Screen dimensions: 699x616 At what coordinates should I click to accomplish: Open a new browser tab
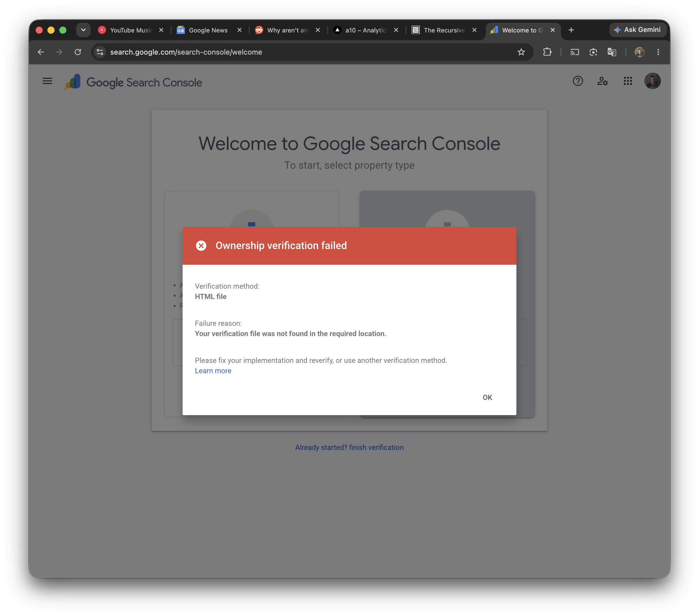pyautogui.click(x=571, y=30)
